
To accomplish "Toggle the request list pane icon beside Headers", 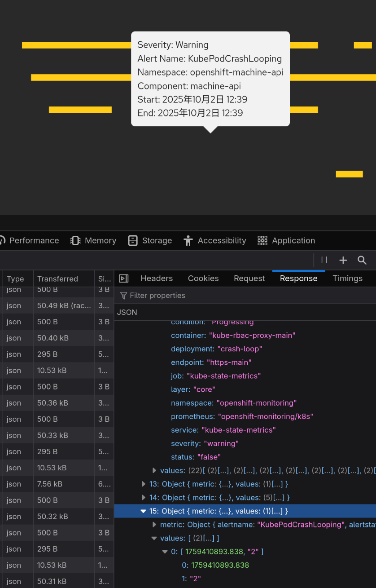I will click(x=124, y=279).
